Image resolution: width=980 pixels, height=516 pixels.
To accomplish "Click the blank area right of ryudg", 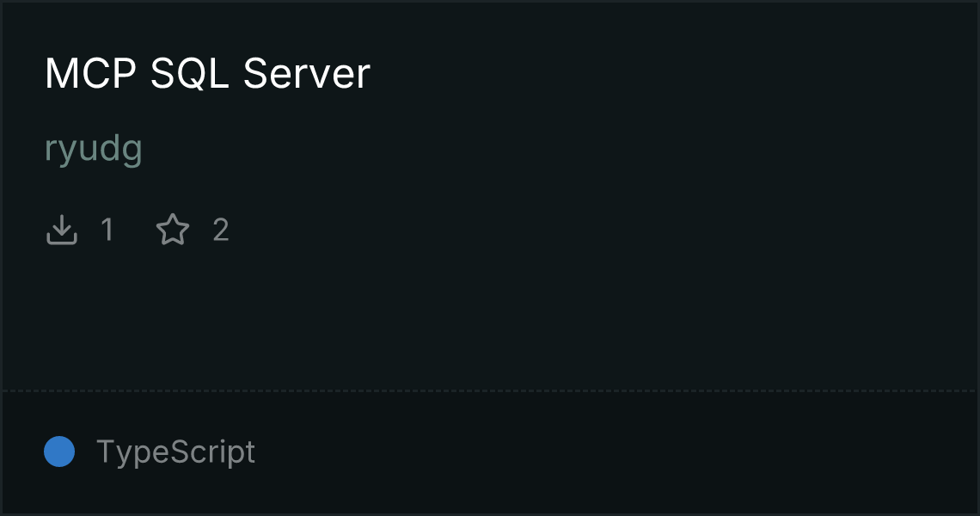I will (560, 149).
